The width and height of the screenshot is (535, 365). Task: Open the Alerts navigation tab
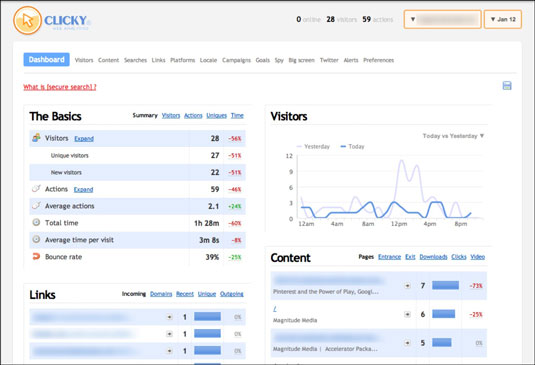(351, 60)
